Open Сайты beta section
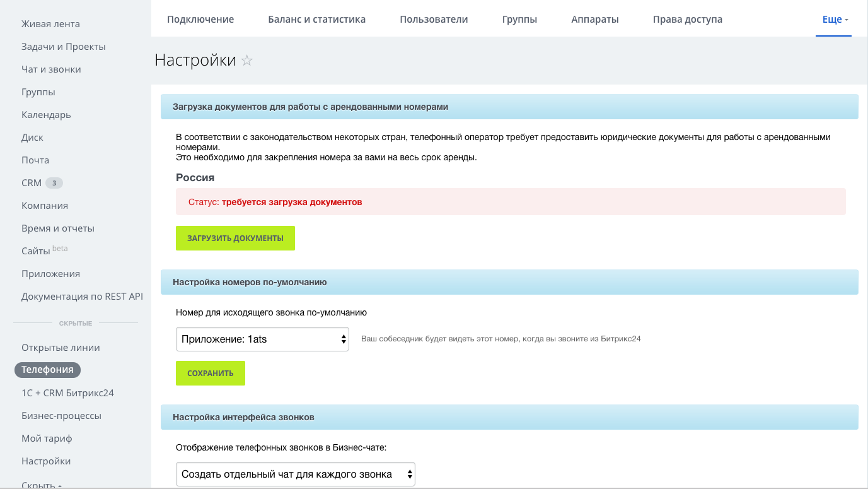Screen dimensions: 868x489 [x=44, y=250]
